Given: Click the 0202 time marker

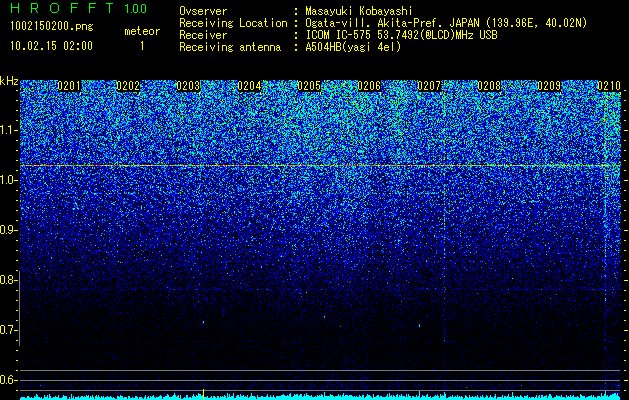Looking at the screenshot, I should click(x=128, y=86).
